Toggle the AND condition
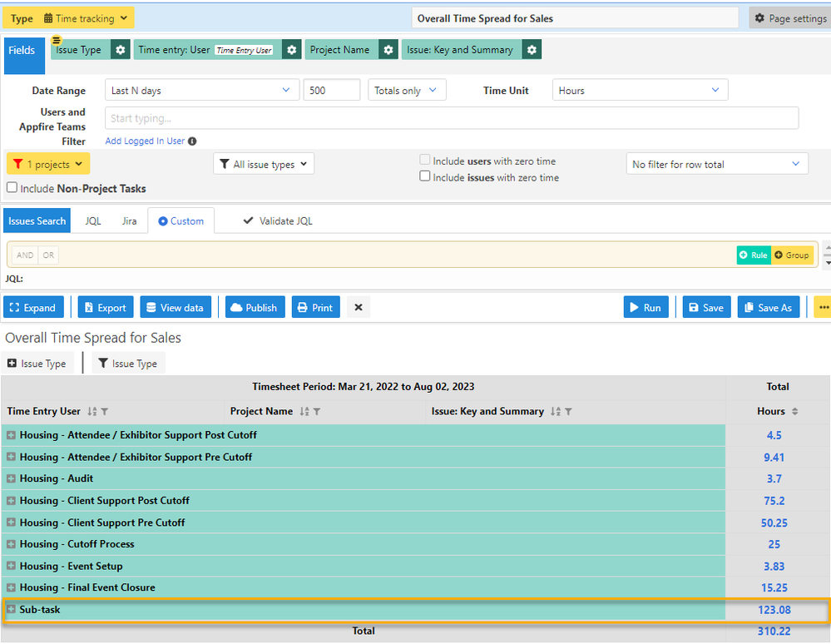The image size is (831, 644). [25, 255]
